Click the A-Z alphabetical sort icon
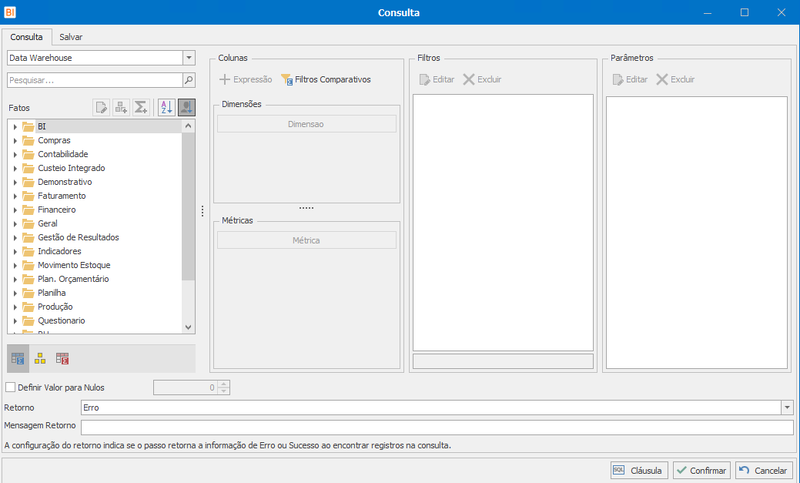Viewport: 800px width, 483px height. tap(166, 107)
